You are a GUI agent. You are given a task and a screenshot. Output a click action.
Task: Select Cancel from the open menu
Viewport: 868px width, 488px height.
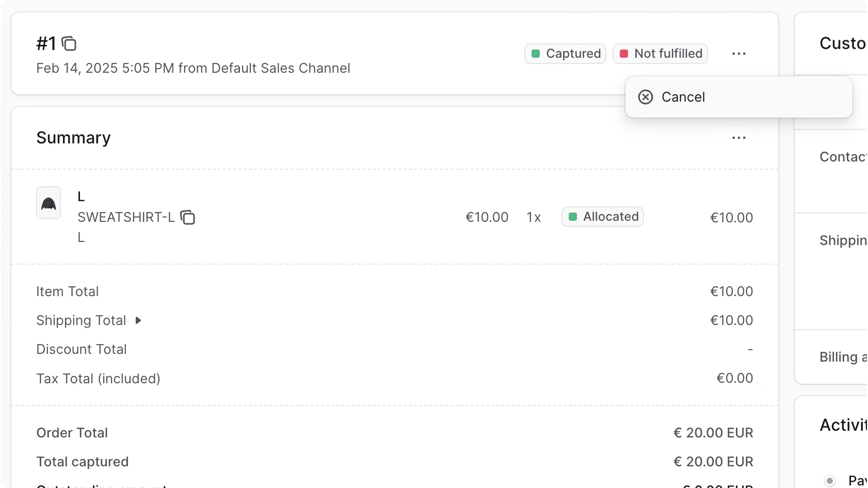pos(683,97)
